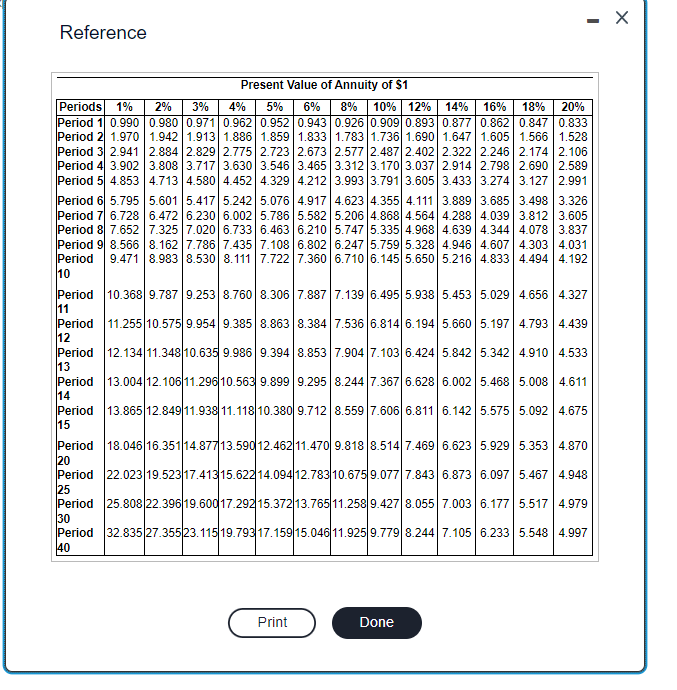Click the 'Period 20' row label
This screenshot has height=690, width=677.
pyautogui.click(x=75, y=453)
